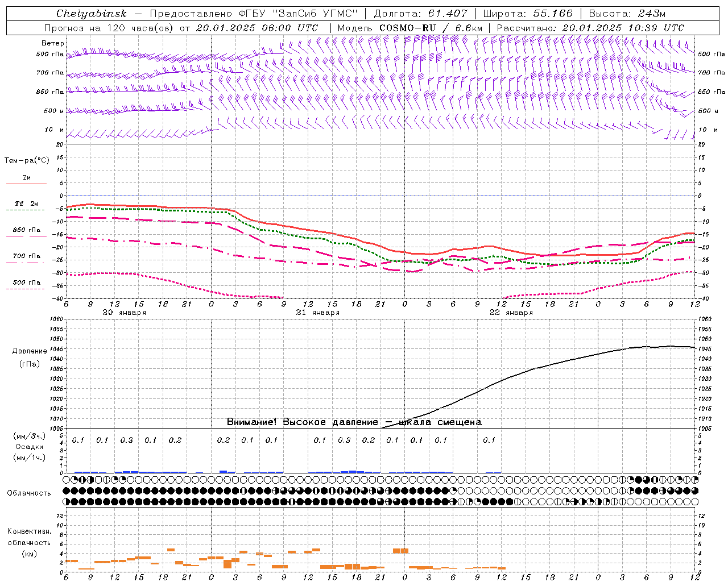This screenshot has width=728, height=582.
Task: Click the forecast start "20.01.2025 06:00 UTC"
Action: click(x=257, y=28)
